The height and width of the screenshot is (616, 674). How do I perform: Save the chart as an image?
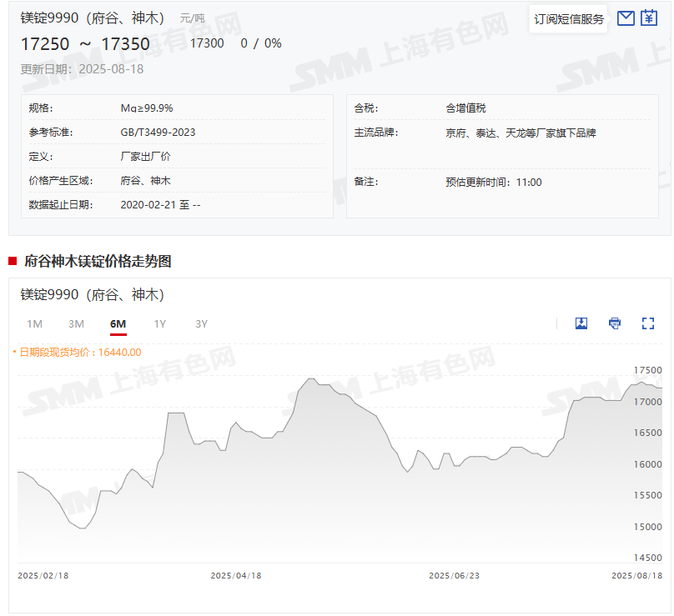pos(581,323)
